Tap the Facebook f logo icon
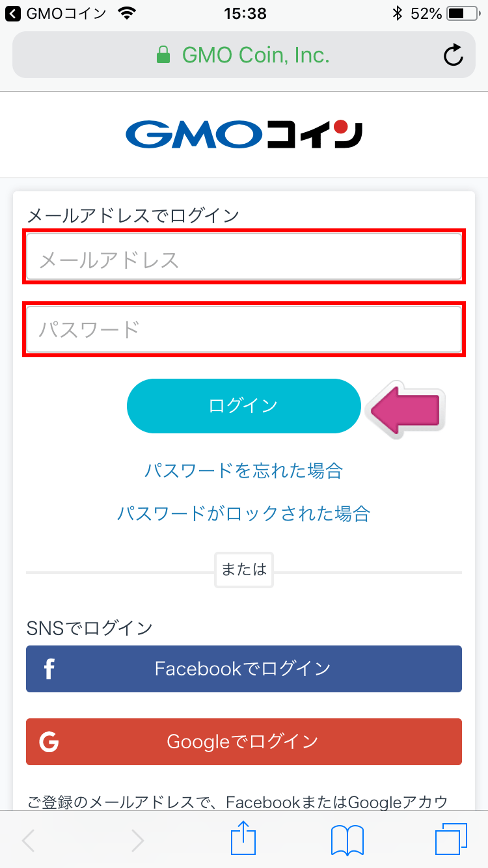Screen dimensions: 488x868 (x=49, y=669)
